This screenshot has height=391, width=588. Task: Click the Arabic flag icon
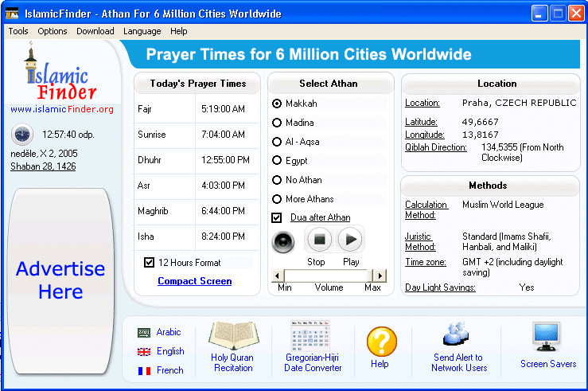pyautogui.click(x=144, y=332)
